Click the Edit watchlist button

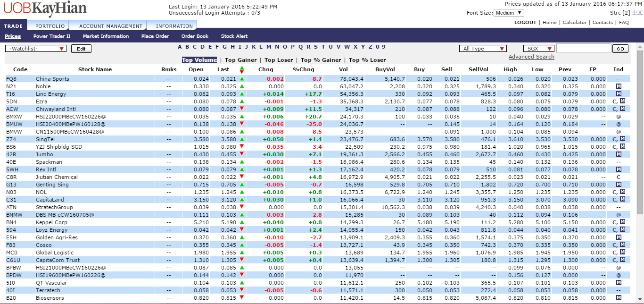pos(81,49)
